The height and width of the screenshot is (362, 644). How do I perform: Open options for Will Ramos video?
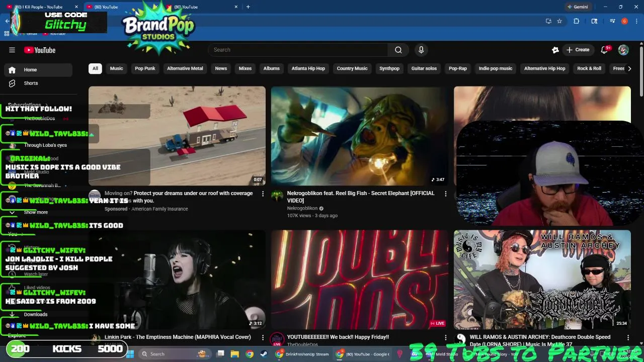[x=628, y=337]
